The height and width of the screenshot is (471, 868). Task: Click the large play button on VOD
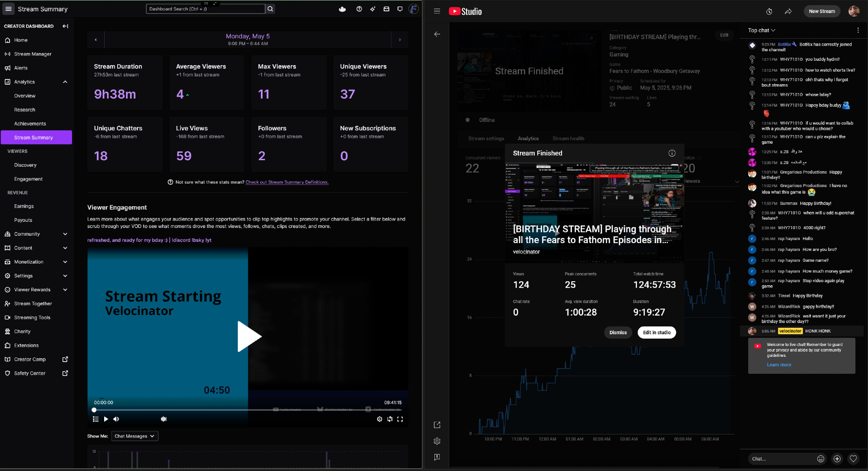(x=249, y=336)
